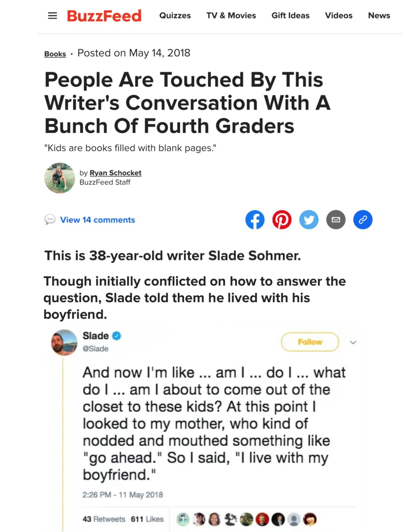404x532 pixels.
Task: Share the article on Twitter
Action: point(309,220)
